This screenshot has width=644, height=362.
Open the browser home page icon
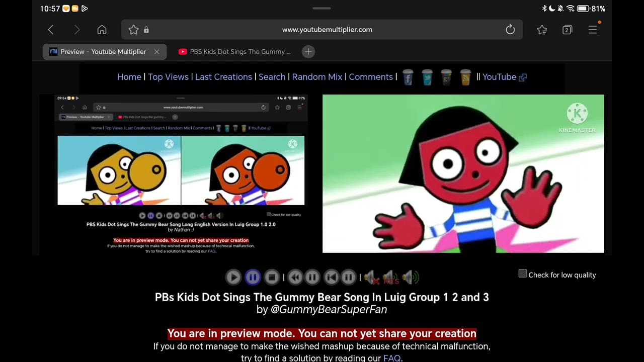coord(102,30)
